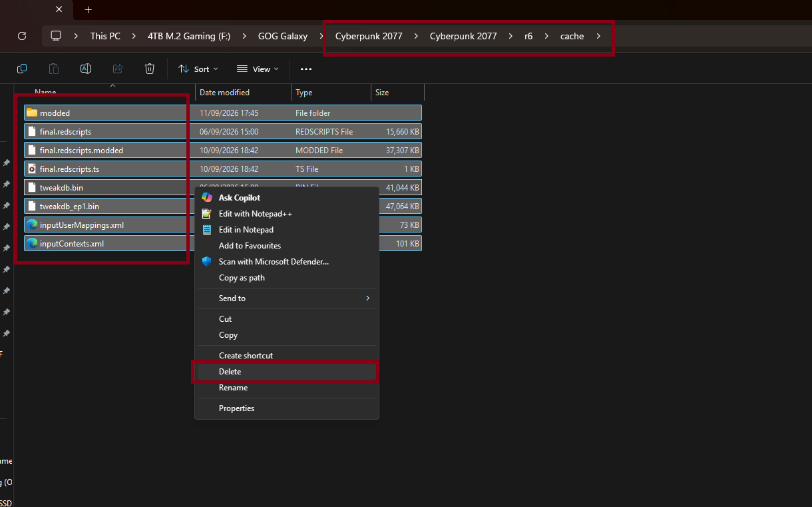Expand chevron after 4TB M.2 Gaming breadcrumb
The height and width of the screenshot is (507, 812).
tap(244, 36)
